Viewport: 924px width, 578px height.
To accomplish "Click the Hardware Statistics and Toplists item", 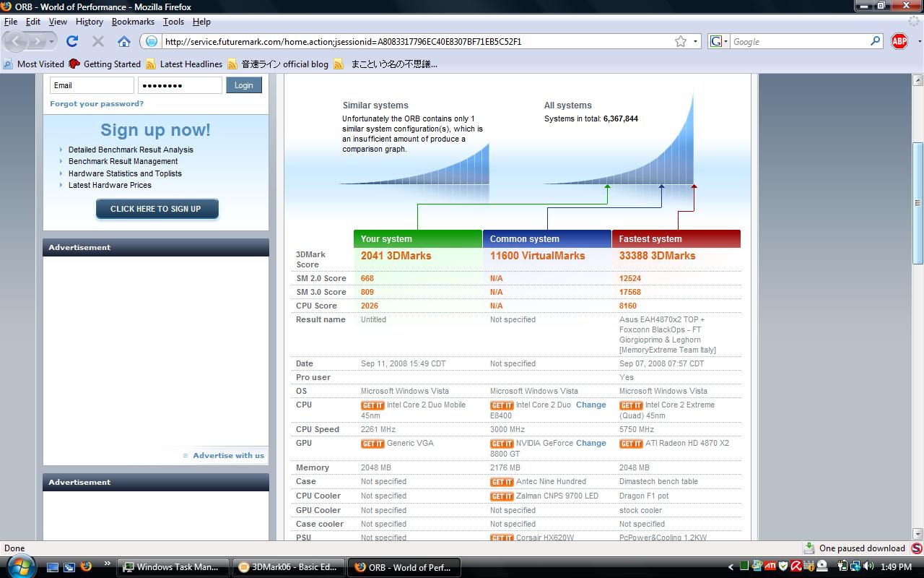I will point(125,173).
